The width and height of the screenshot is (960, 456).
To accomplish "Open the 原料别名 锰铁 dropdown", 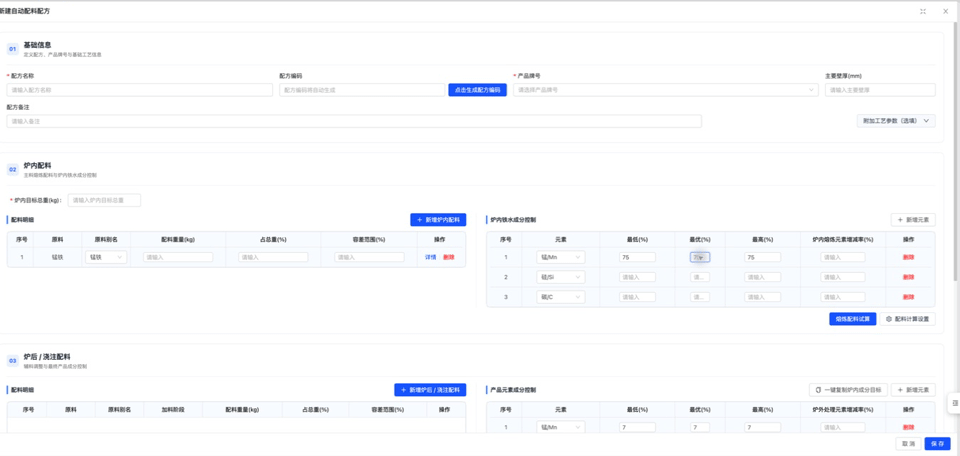I will (107, 258).
